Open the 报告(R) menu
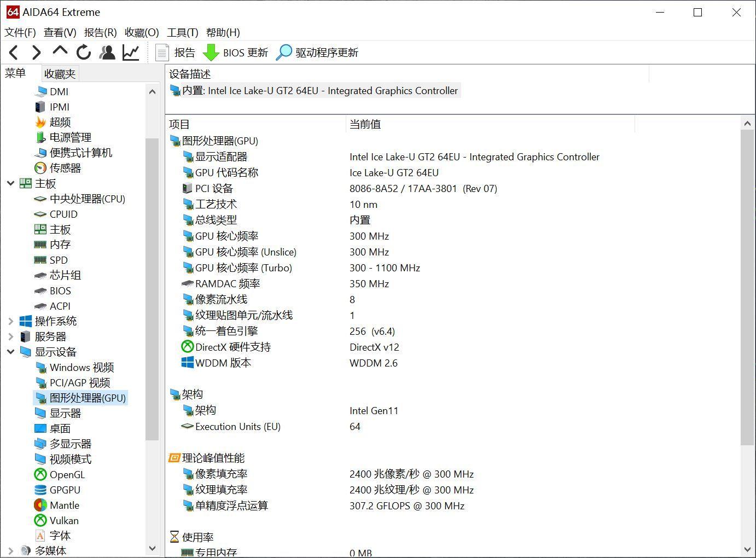The height and width of the screenshot is (558, 756). tap(101, 32)
